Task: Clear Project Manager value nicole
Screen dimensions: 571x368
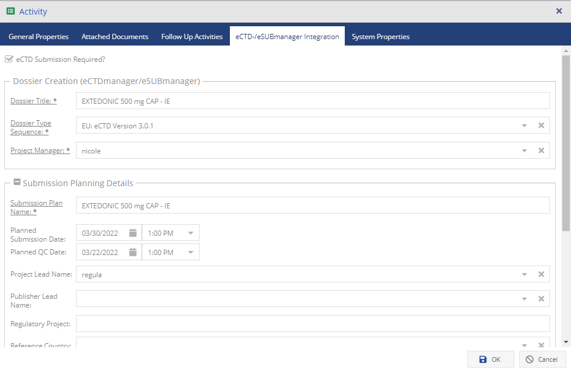Action: [x=541, y=150]
